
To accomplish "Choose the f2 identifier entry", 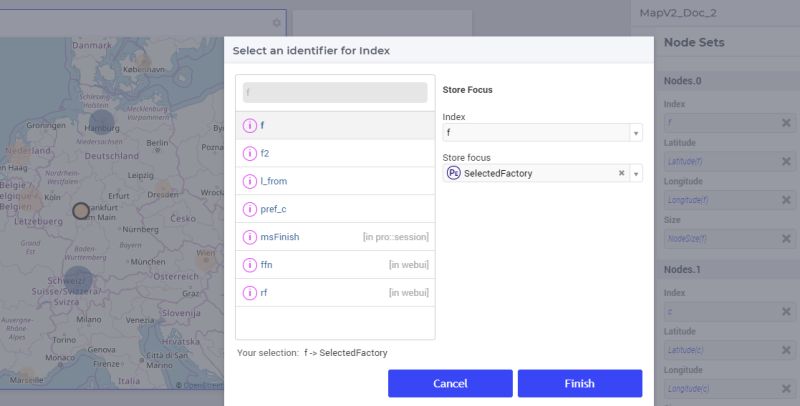I will [x=335, y=153].
